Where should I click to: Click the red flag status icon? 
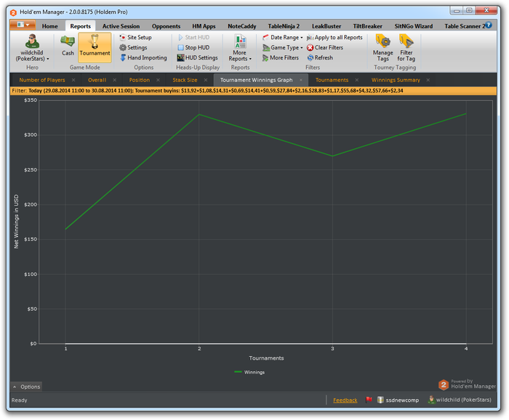pos(369,400)
